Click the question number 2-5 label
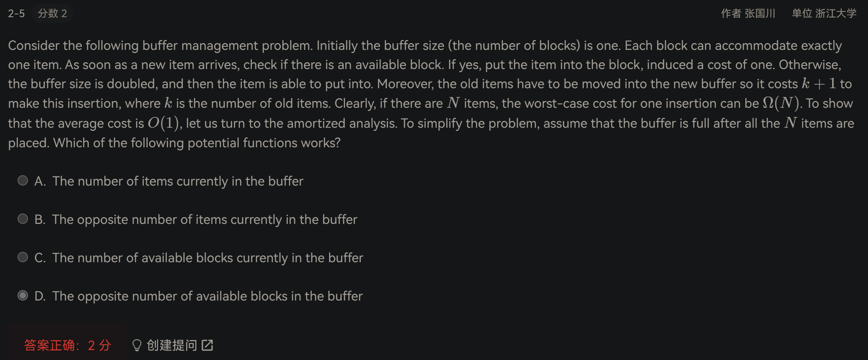Screen dimensions: 868x360 tap(16, 14)
